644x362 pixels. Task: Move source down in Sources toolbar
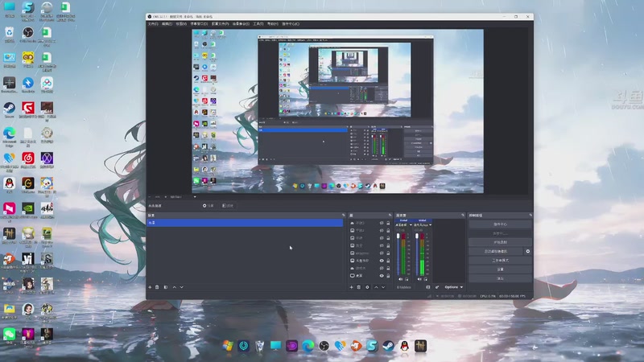383,287
